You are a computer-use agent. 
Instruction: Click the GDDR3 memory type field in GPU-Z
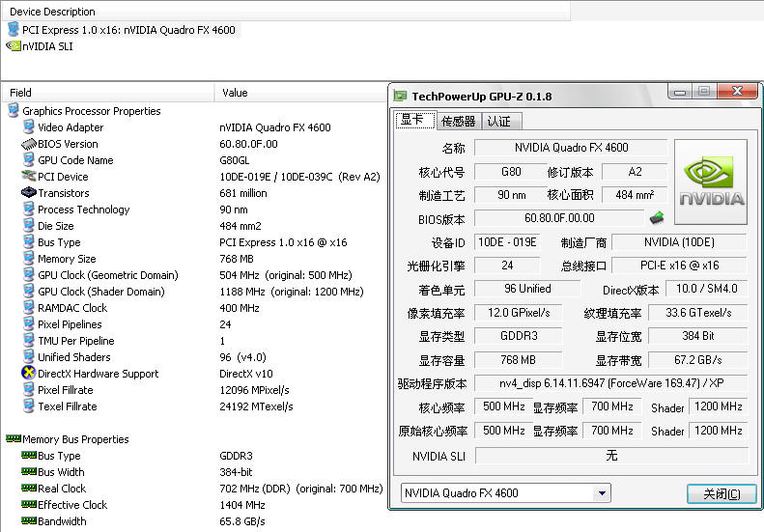[519, 336]
